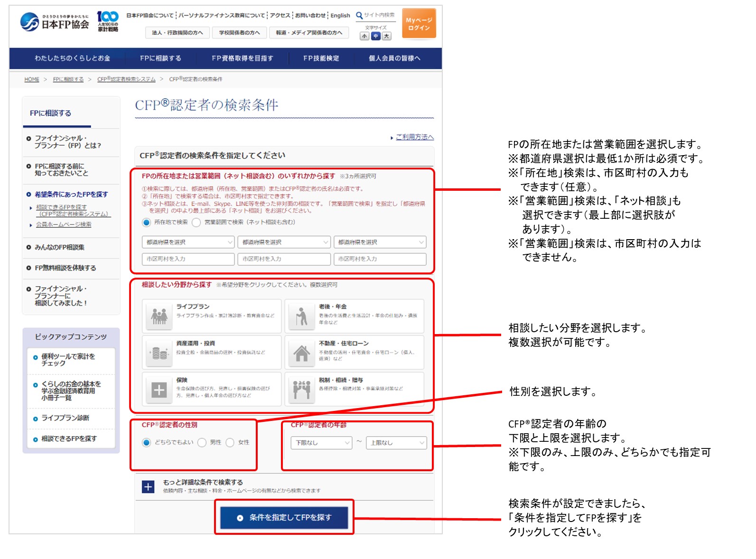This screenshot has width=756, height=559.
Task: Click the ライフプラン family icon
Action: [x=159, y=316]
